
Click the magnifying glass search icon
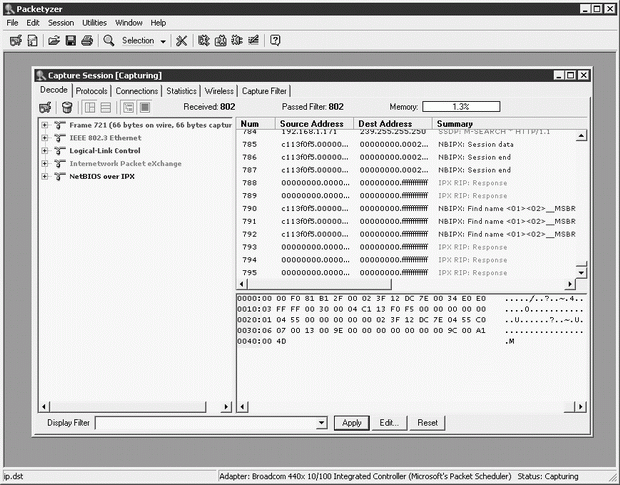click(x=108, y=40)
